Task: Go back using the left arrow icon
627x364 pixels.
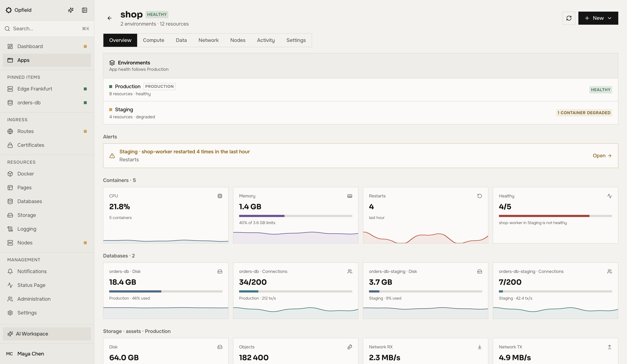Action: [109, 18]
